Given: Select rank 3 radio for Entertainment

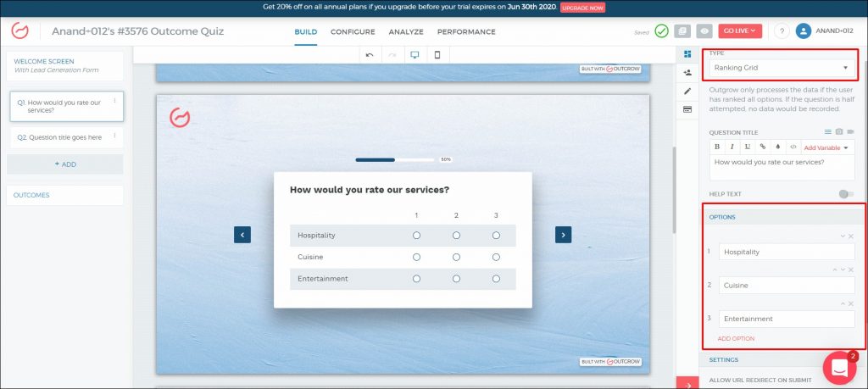Looking at the screenshot, I should (x=496, y=279).
